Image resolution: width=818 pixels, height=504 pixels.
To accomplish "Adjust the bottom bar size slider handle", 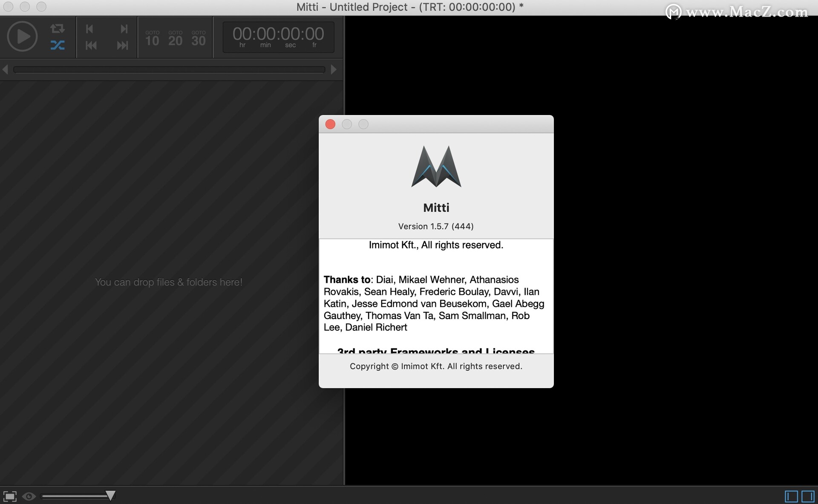I will tap(110, 495).
